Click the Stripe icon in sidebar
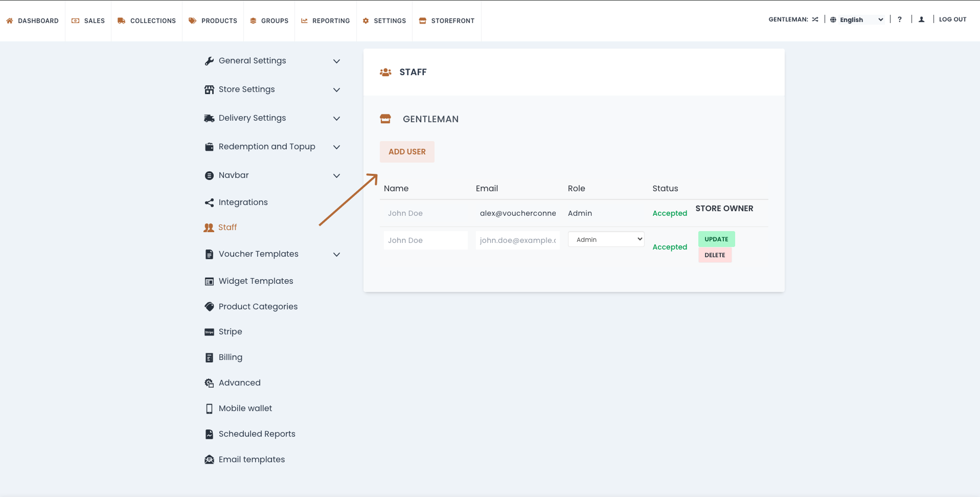 [x=209, y=332]
